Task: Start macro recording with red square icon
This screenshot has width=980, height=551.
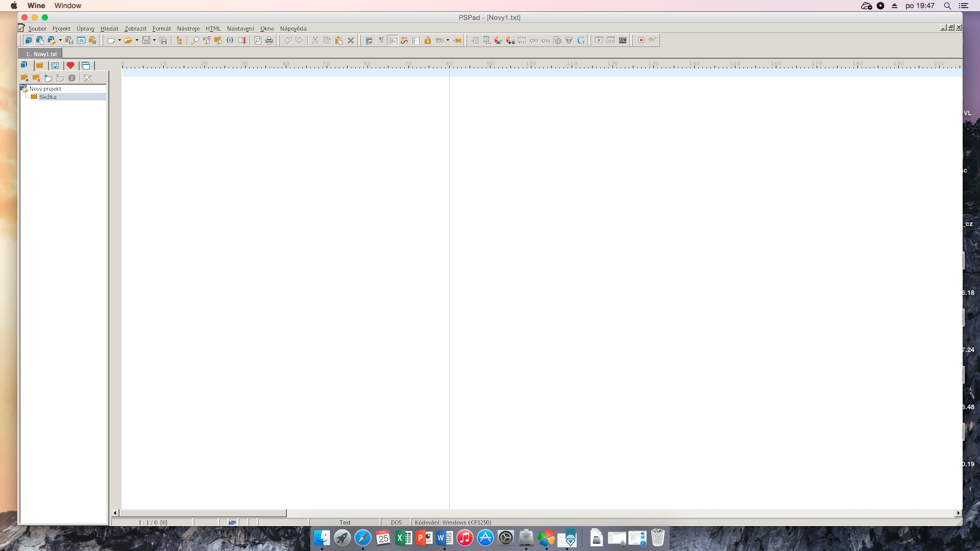Action: pos(641,40)
